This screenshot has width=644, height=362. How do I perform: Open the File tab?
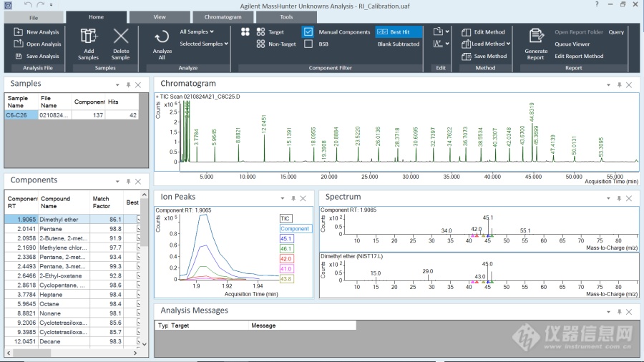34,18
